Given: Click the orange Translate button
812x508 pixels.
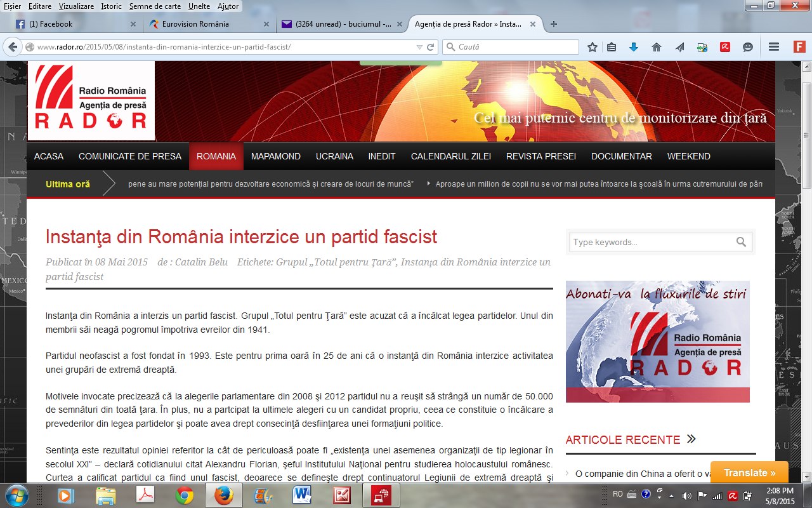Looking at the screenshot, I should tap(749, 472).
